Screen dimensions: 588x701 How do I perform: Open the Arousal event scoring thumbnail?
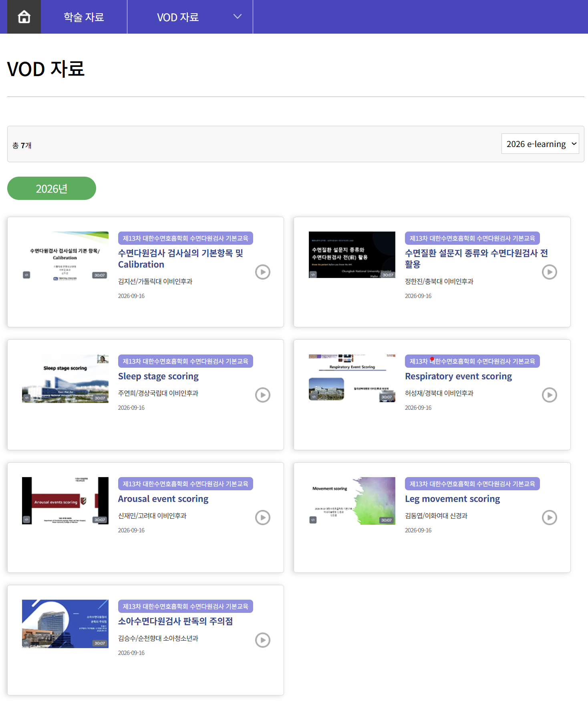[65, 501]
